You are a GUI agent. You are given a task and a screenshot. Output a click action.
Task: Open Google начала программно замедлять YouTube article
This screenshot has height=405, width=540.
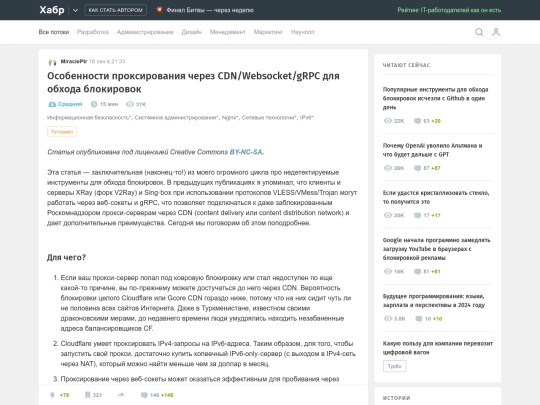[x=436, y=249]
